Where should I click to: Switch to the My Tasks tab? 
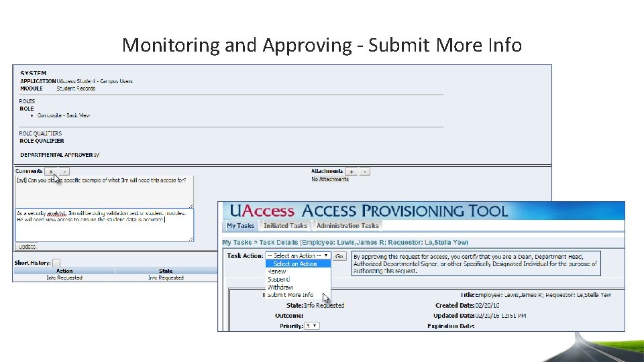click(x=240, y=226)
